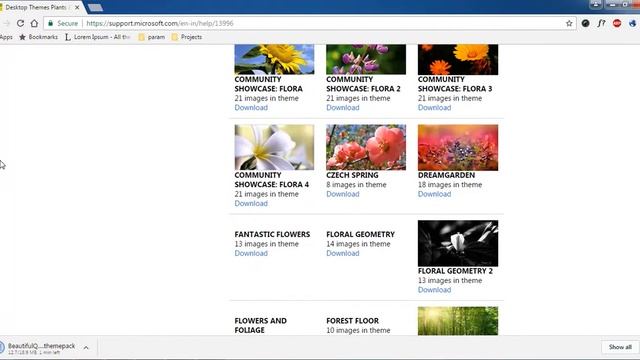Open the f? font extension icon
This screenshot has height=360, width=640.
click(601, 23)
